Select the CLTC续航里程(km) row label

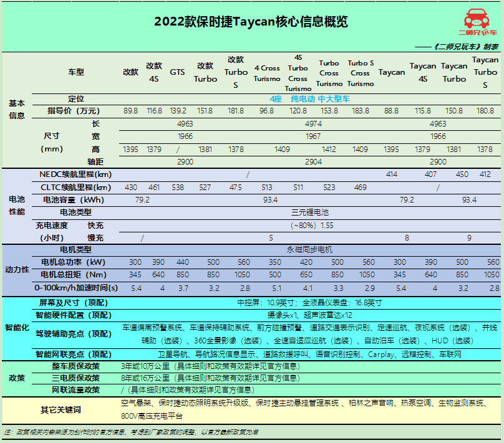coord(76,188)
